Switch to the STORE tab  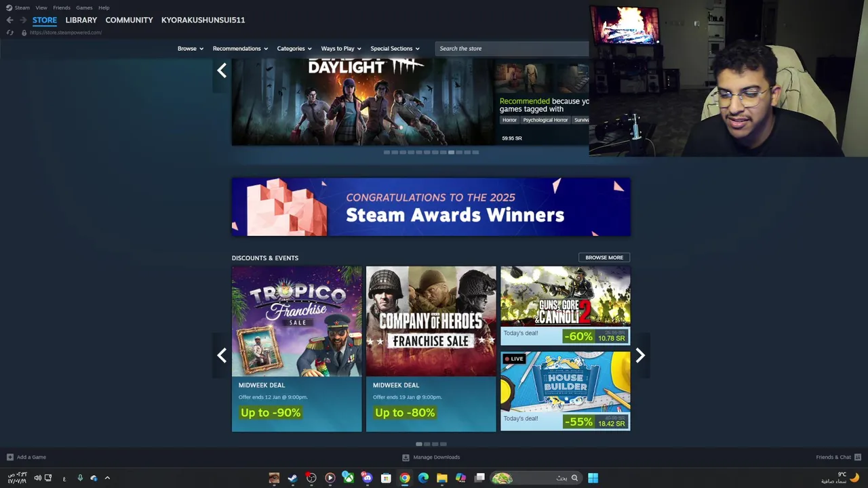click(45, 20)
